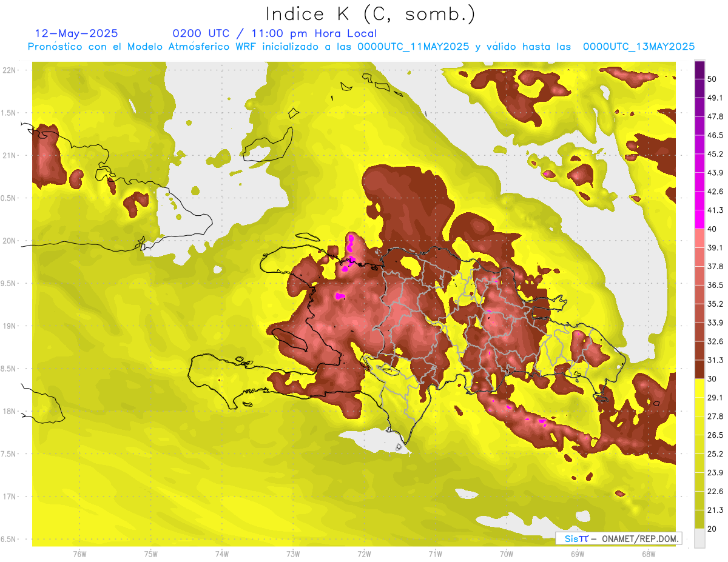Click the olive swatch between 20 and 21.3
The height and width of the screenshot is (562, 728).
(700, 520)
